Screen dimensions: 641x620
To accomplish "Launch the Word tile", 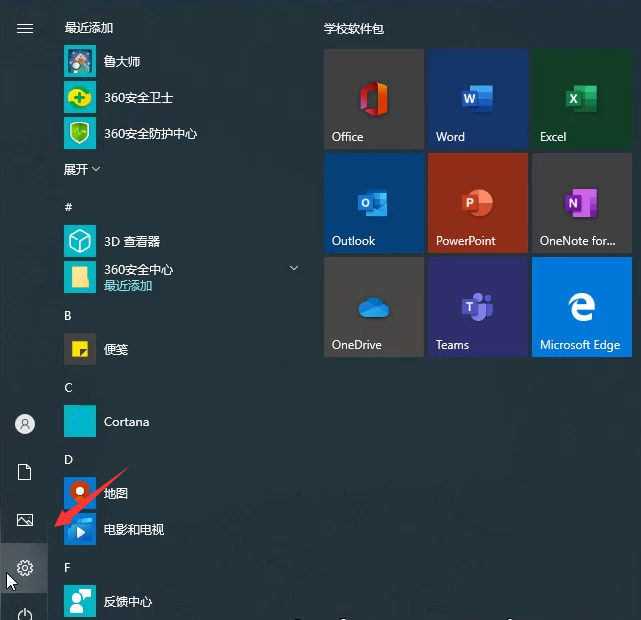I will tap(477, 98).
